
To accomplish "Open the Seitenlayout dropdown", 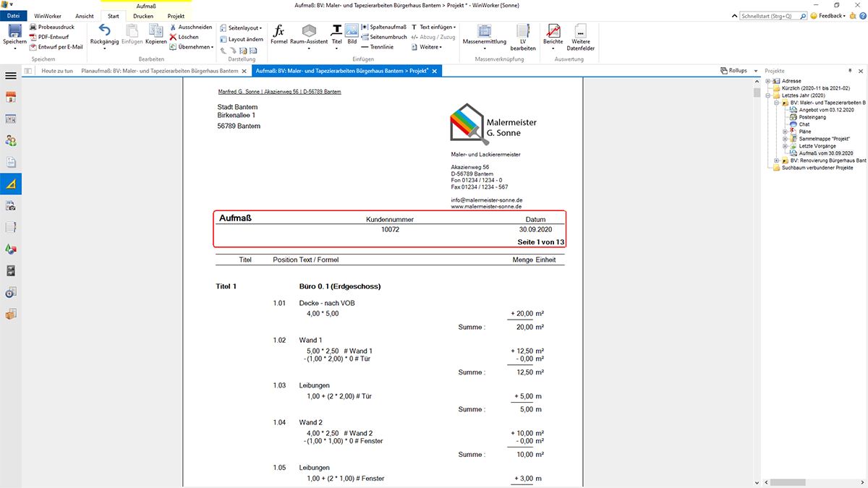I will (241, 28).
